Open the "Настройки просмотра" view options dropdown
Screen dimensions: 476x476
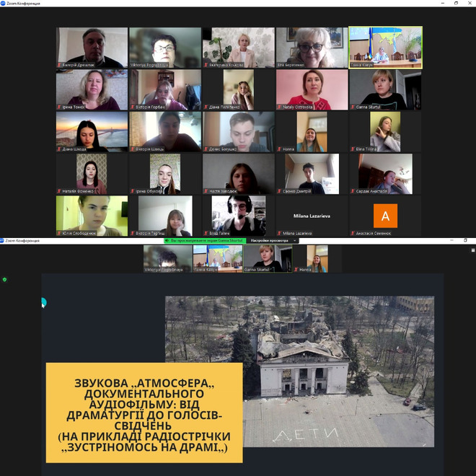(269, 240)
